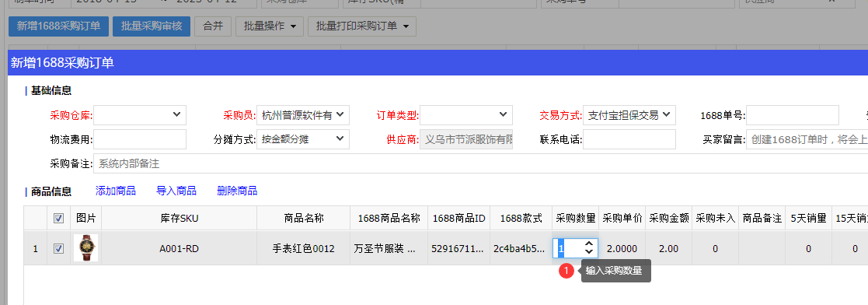Click the 删除商品 link
This screenshot has width=868, height=305.
pyautogui.click(x=238, y=191)
